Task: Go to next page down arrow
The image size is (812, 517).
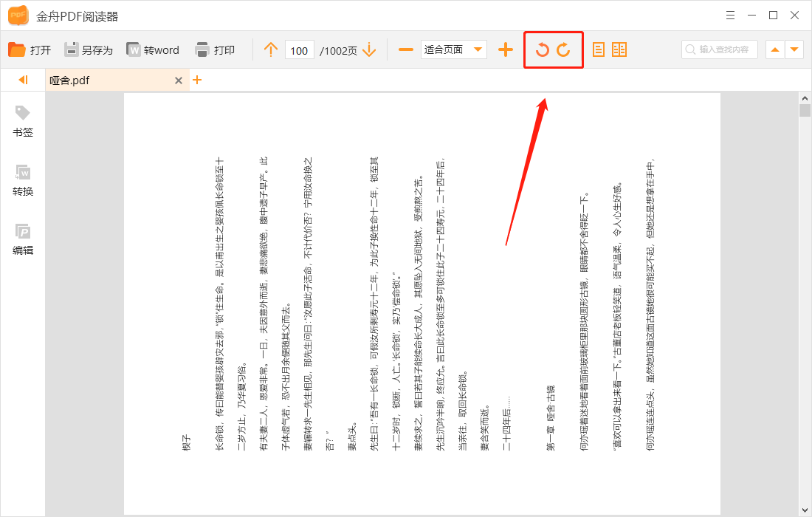Action: [x=369, y=49]
